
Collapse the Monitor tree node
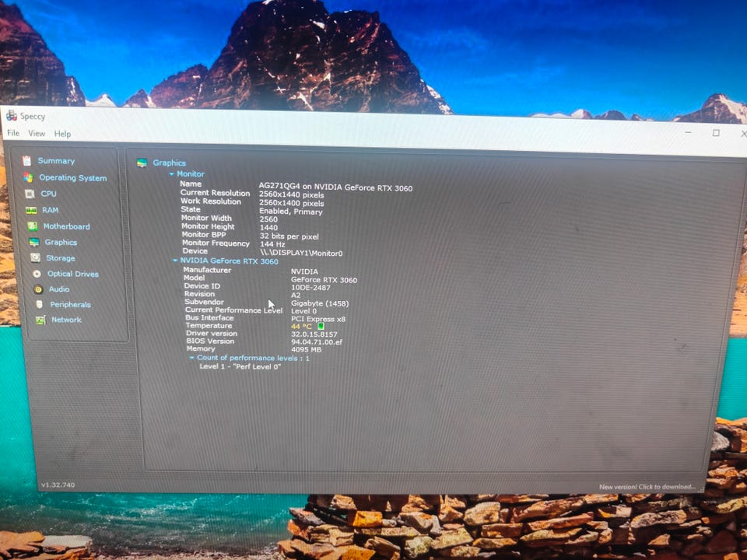[x=171, y=174]
